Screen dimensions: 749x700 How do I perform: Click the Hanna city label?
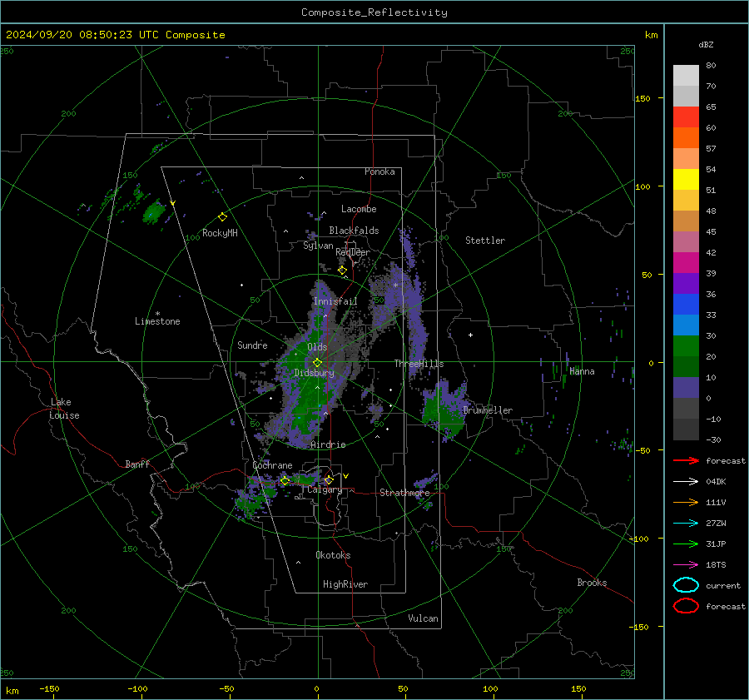click(x=582, y=371)
